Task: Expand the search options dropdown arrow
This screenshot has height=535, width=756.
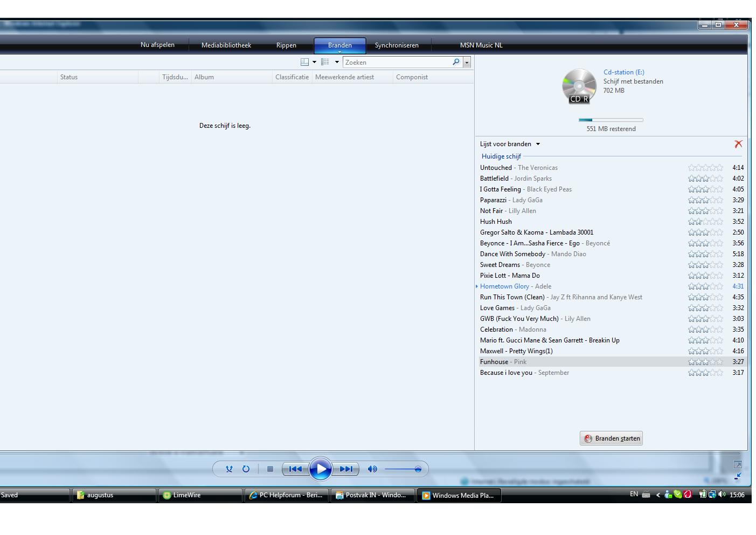Action: click(467, 63)
